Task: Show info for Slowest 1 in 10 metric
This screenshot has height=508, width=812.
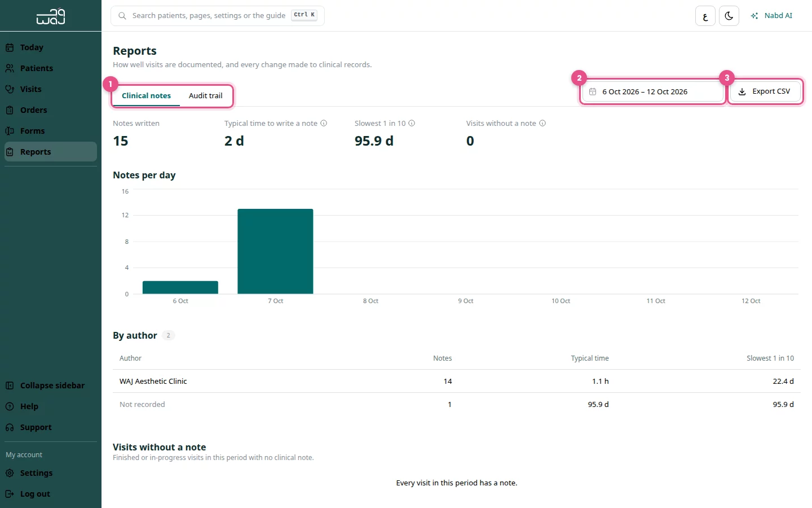Action: click(x=412, y=123)
